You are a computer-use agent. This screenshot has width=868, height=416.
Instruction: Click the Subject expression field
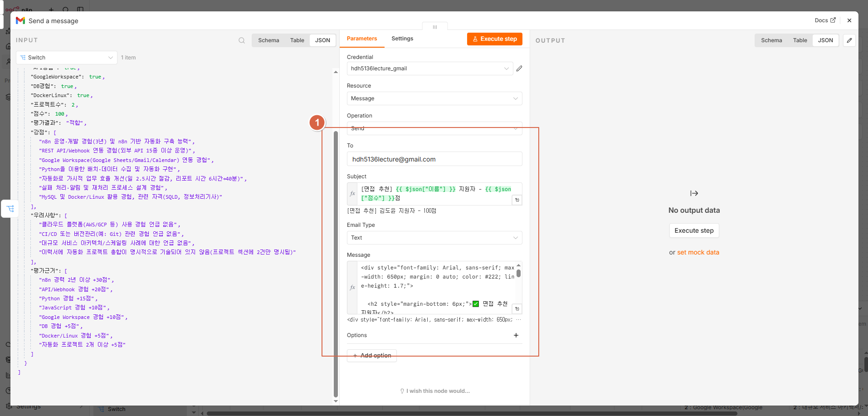coord(435,194)
